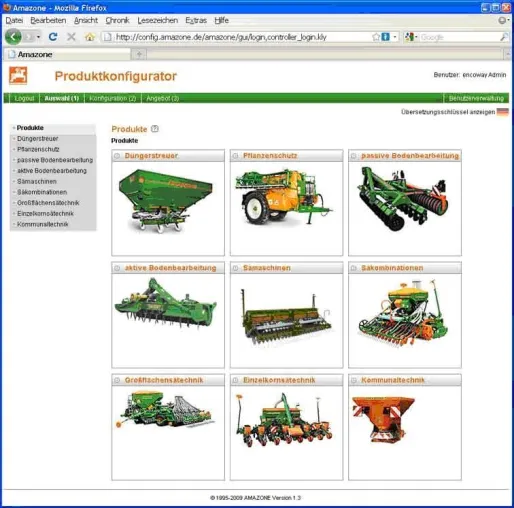The image size is (514, 508).
Task: Reload the page with the refresh icon
Action: (x=53, y=37)
